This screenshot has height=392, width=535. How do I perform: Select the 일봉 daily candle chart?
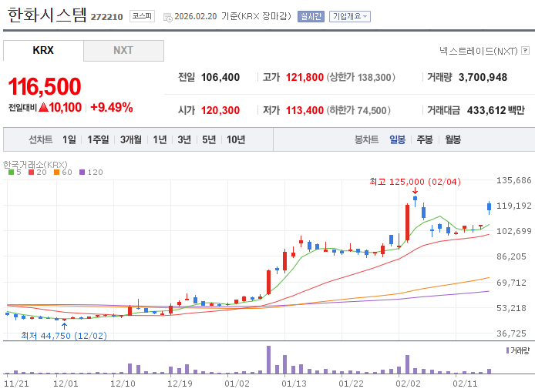[x=398, y=139]
